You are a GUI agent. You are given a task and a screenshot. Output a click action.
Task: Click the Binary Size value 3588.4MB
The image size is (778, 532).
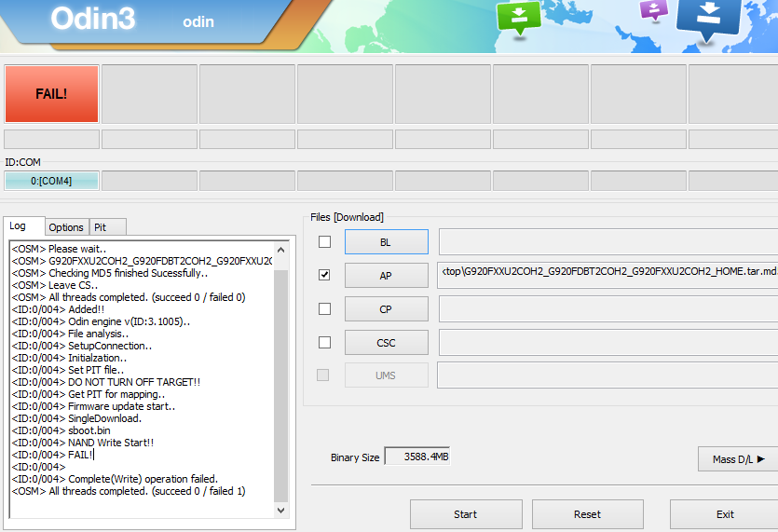pos(417,457)
